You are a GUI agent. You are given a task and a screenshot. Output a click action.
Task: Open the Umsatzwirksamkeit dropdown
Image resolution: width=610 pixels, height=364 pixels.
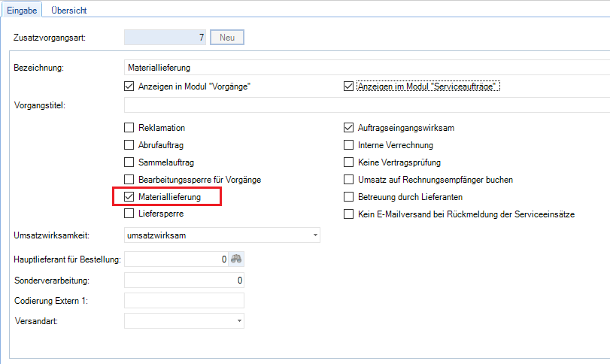coord(314,236)
